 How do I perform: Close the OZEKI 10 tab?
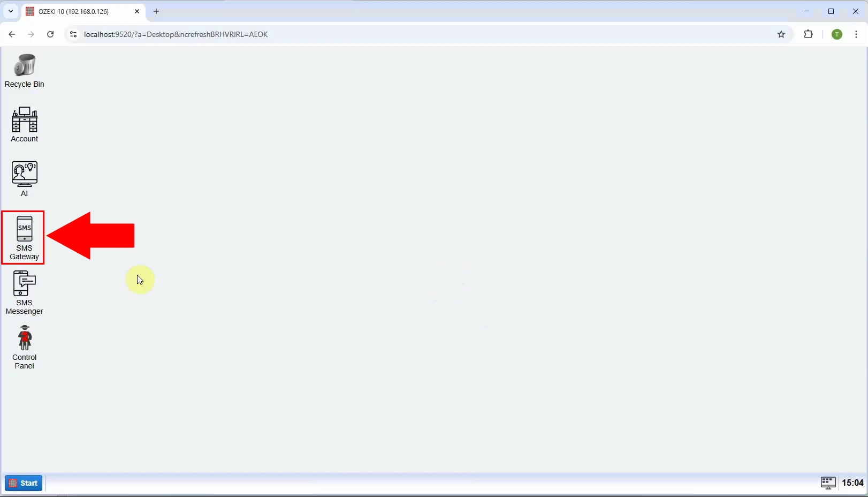(x=137, y=11)
